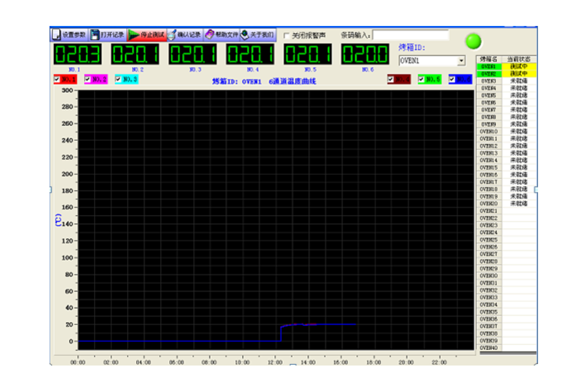Toggle the NO.1 channel checkbox
The height and width of the screenshot is (392, 588).
point(57,79)
